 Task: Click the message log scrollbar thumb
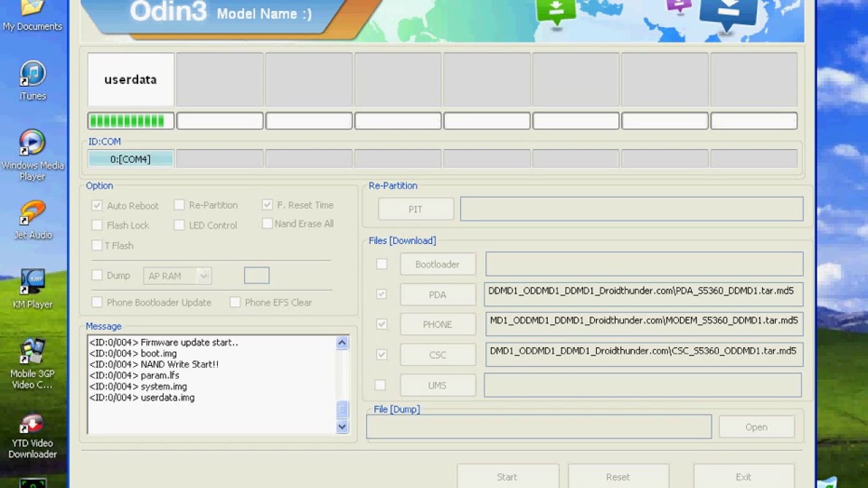click(342, 409)
